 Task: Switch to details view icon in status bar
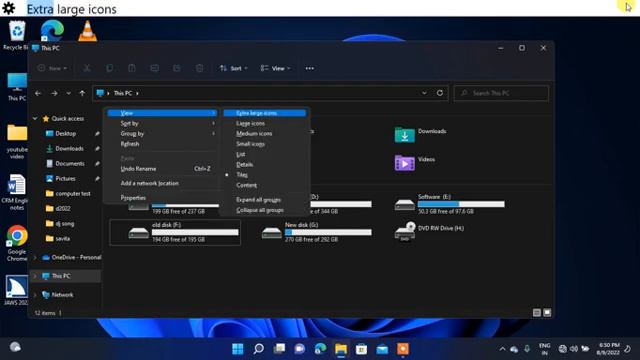click(537, 313)
